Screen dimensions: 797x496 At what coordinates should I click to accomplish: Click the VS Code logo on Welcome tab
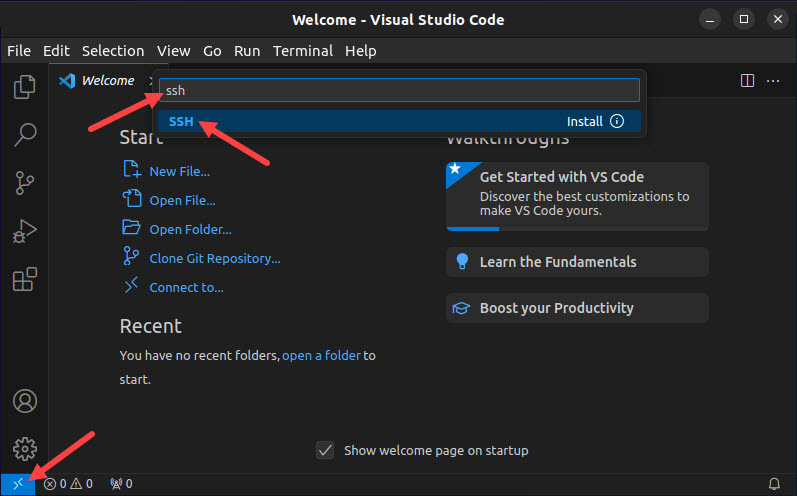pos(67,81)
